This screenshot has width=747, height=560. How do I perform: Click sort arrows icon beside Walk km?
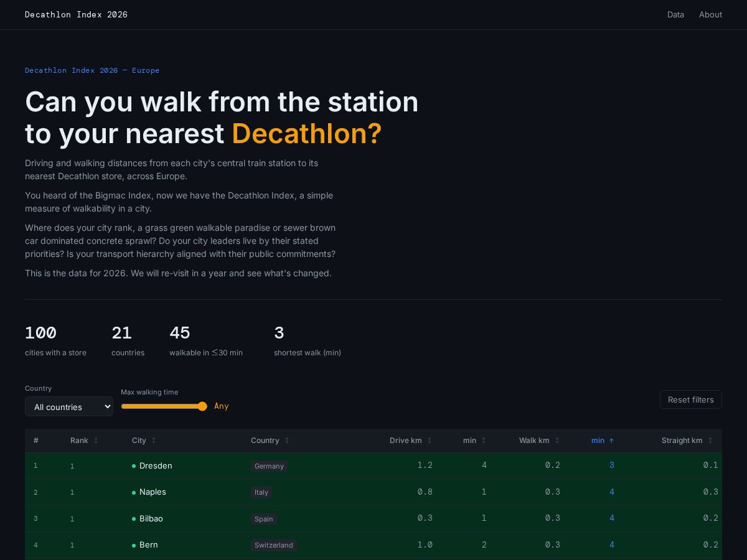click(x=557, y=441)
